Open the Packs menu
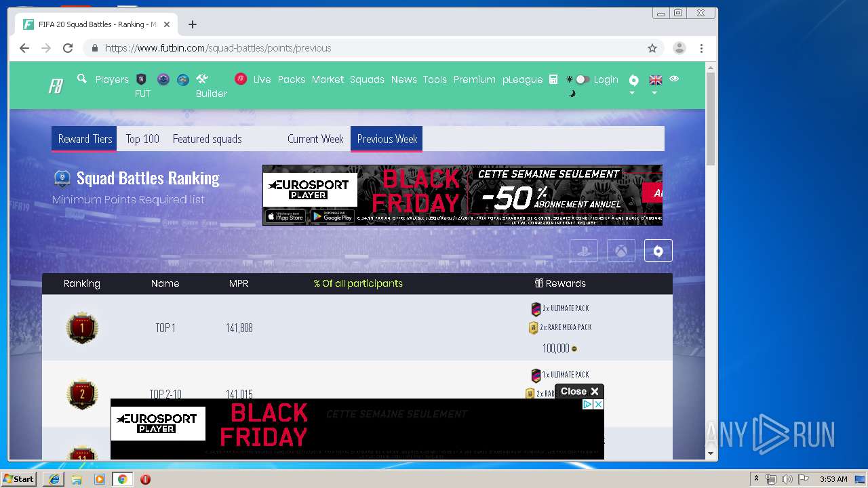 tap(292, 79)
